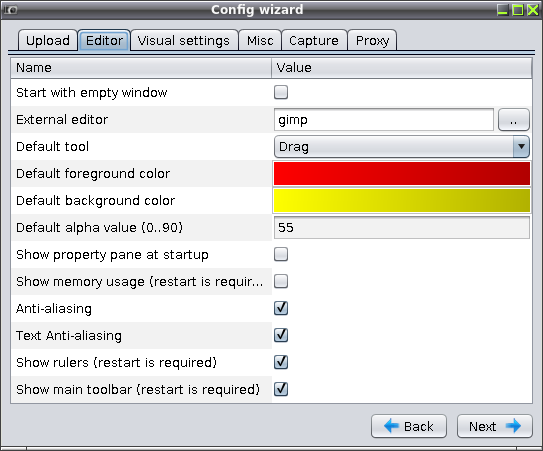Maximize the Config wizard window
Screen dimensions: 543x451
coord(518,10)
